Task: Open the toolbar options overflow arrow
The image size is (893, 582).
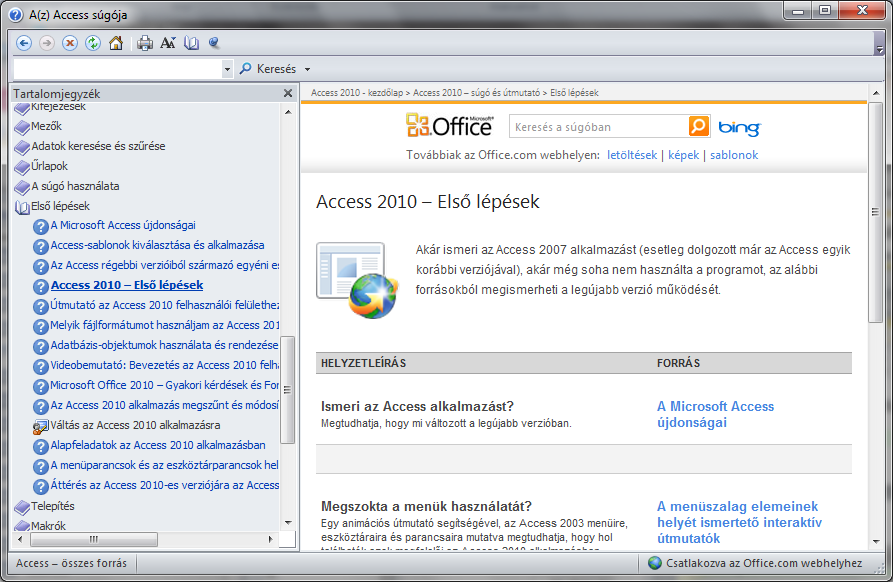Action: click(879, 50)
